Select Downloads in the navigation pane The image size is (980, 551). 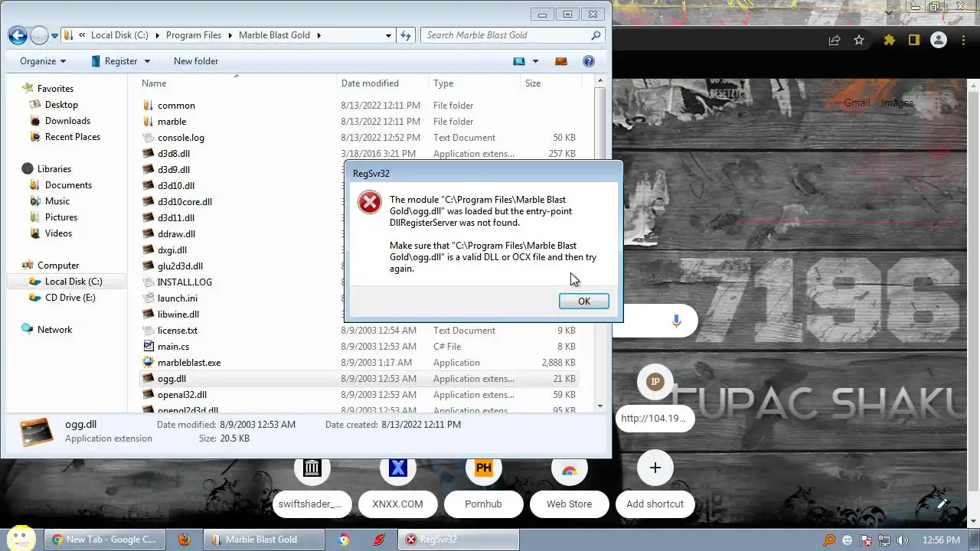pos(67,121)
